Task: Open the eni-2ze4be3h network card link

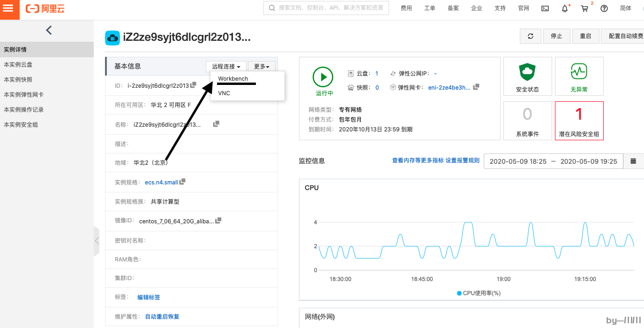Action: [x=449, y=87]
